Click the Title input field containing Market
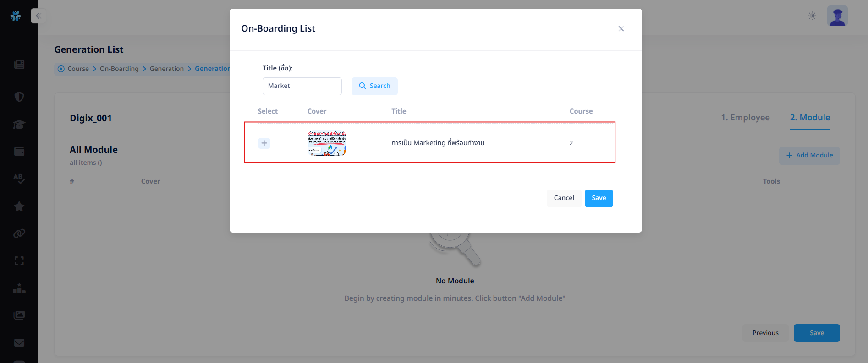Viewport: 868px width, 363px height. tap(302, 86)
